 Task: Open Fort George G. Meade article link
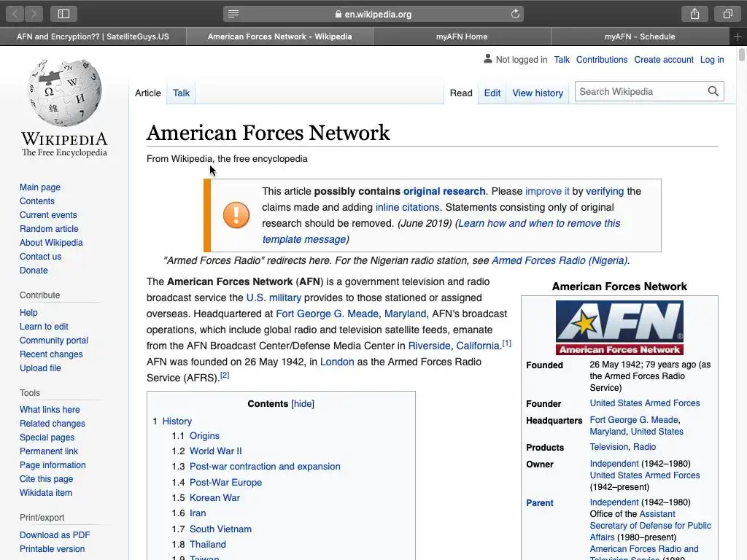(328, 314)
